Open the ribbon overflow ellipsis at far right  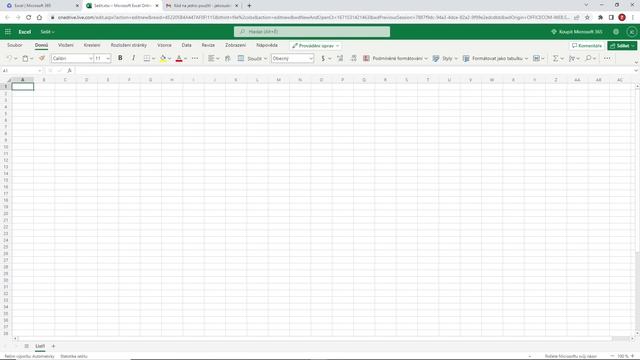click(x=607, y=58)
